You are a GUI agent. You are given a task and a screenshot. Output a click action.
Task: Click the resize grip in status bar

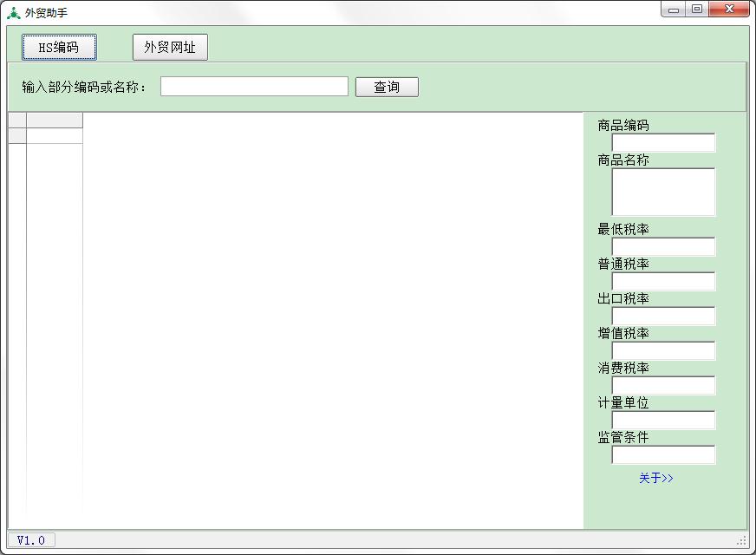(741, 541)
